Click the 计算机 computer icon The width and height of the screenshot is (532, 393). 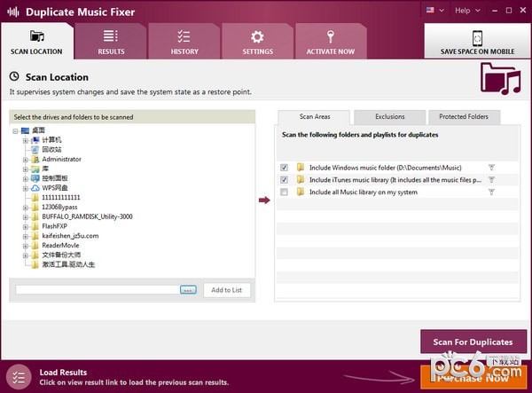(x=35, y=140)
